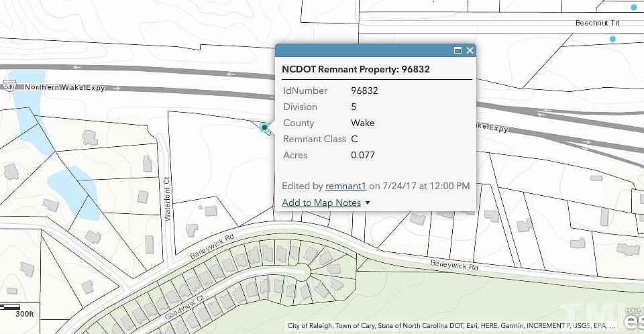Click the Acres value 0.077 in popup
This screenshot has height=334, width=644.
pos(362,155)
